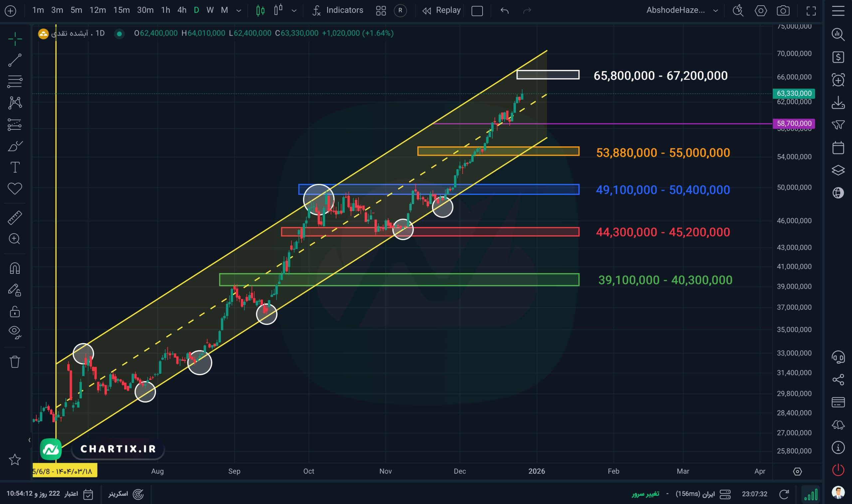The image size is (852, 504).
Task: Click the share icon in right sidebar
Action: pyautogui.click(x=838, y=379)
